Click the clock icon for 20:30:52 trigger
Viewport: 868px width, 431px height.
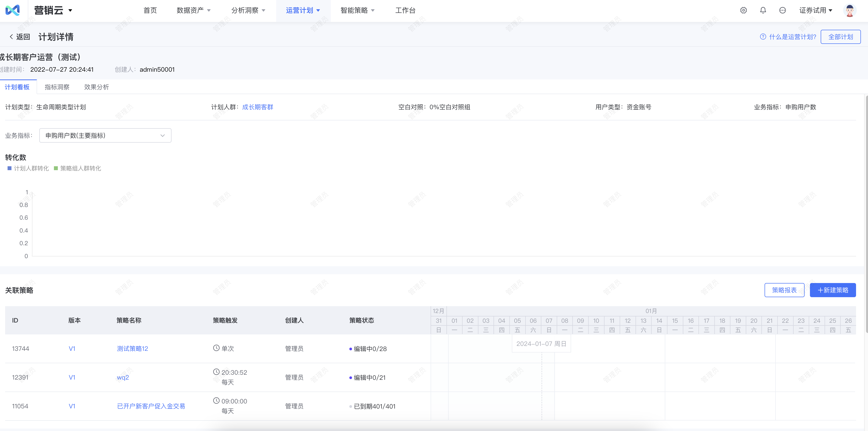(x=216, y=372)
